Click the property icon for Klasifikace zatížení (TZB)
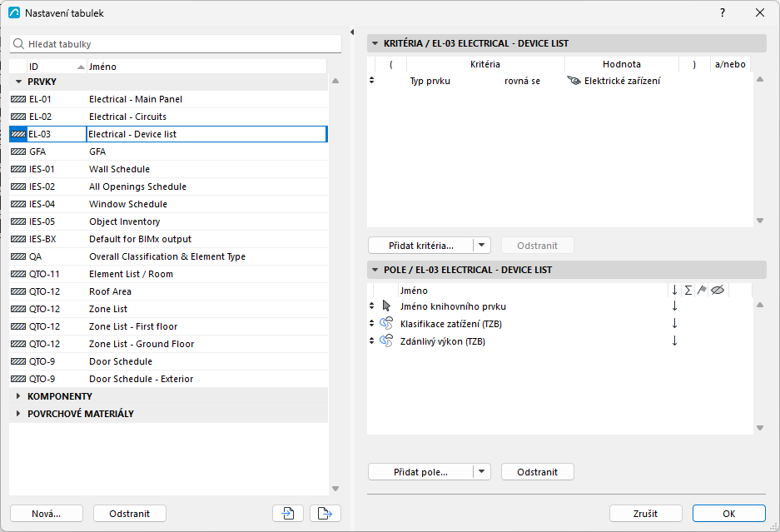Viewport: 780px width, 532px height. pyautogui.click(x=386, y=324)
